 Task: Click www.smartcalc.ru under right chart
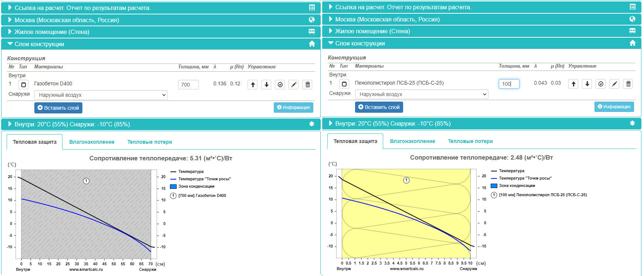407,269
